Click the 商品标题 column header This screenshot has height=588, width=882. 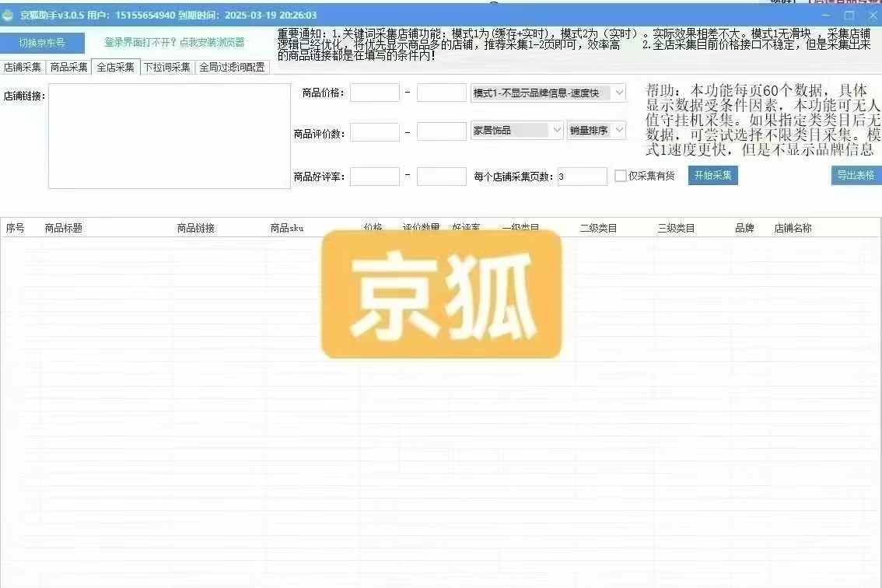pos(64,228)
